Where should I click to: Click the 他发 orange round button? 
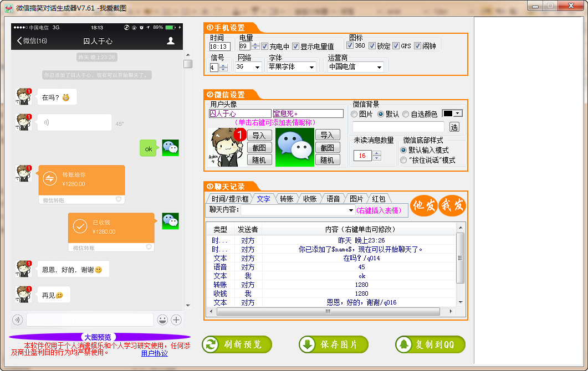click(424, 205)
